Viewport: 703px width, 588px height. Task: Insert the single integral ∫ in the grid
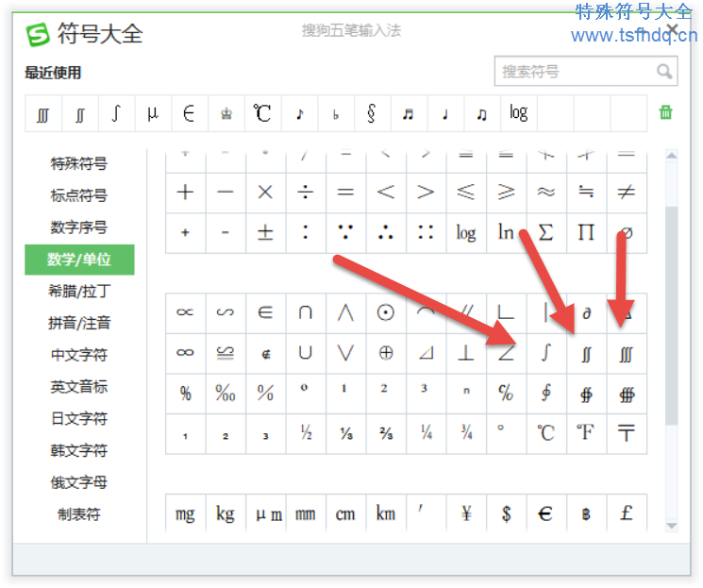tap(546, 353)
